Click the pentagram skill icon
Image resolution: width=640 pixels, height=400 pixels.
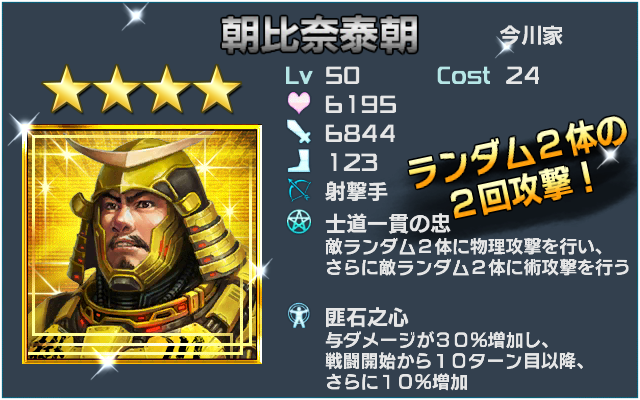[x=299, y=222]
